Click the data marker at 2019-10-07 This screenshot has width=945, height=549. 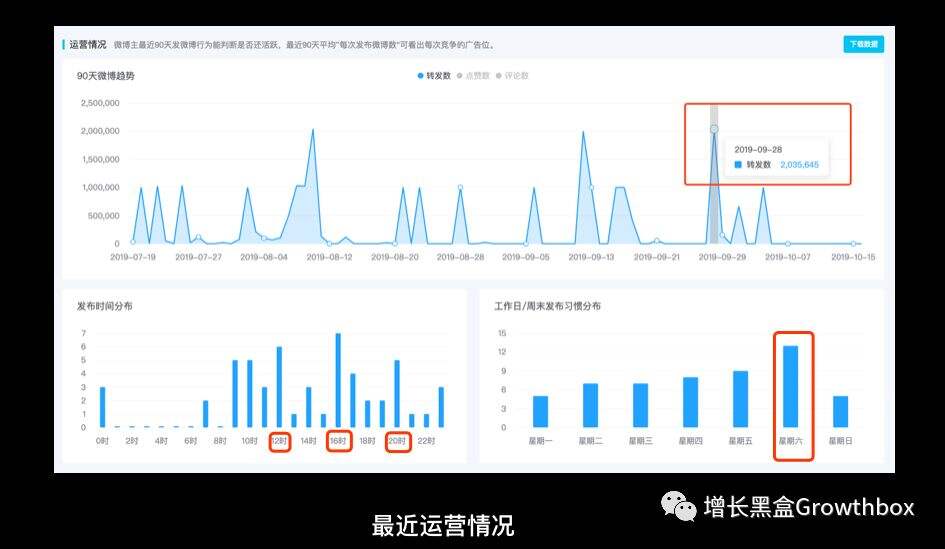click(x=788, y=243)
